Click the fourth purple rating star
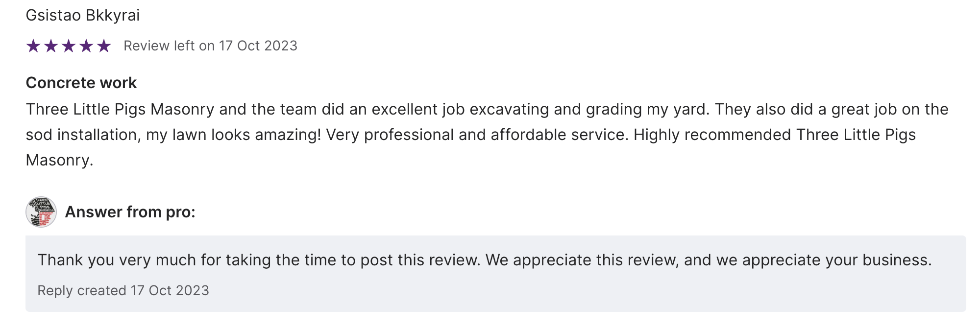The height and width of the screenshot is (328, 980). [x=86, y=46]
